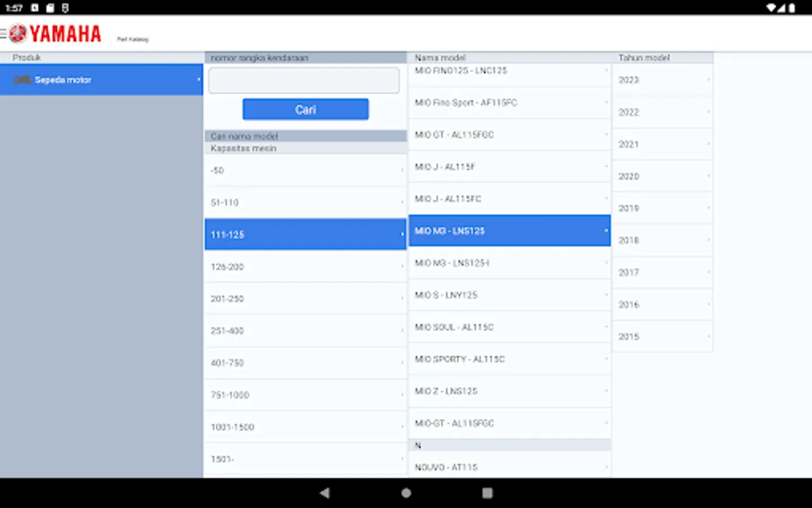Choose model MIO J - AL115F
812x508 pixels.
(x=509, y=167)
